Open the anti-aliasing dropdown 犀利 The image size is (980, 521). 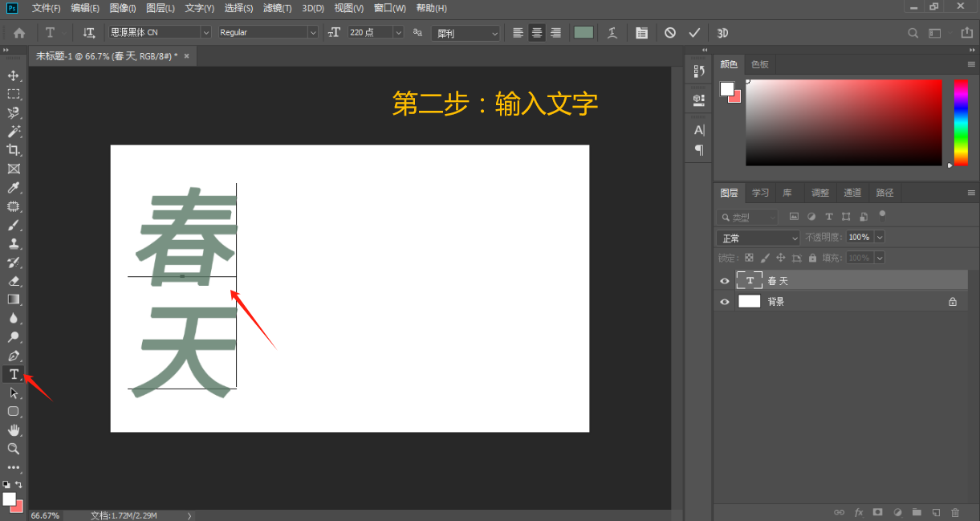coord(466,33)
